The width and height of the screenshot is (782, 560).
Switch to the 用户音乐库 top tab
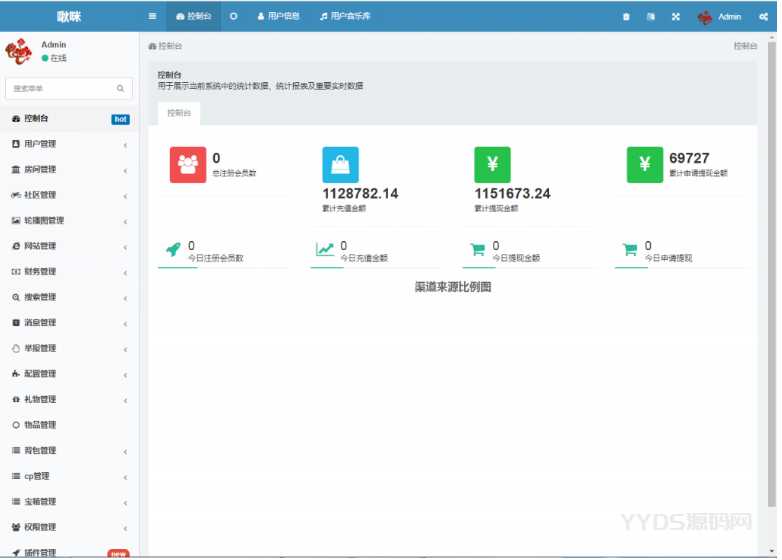tap(343, 17)
